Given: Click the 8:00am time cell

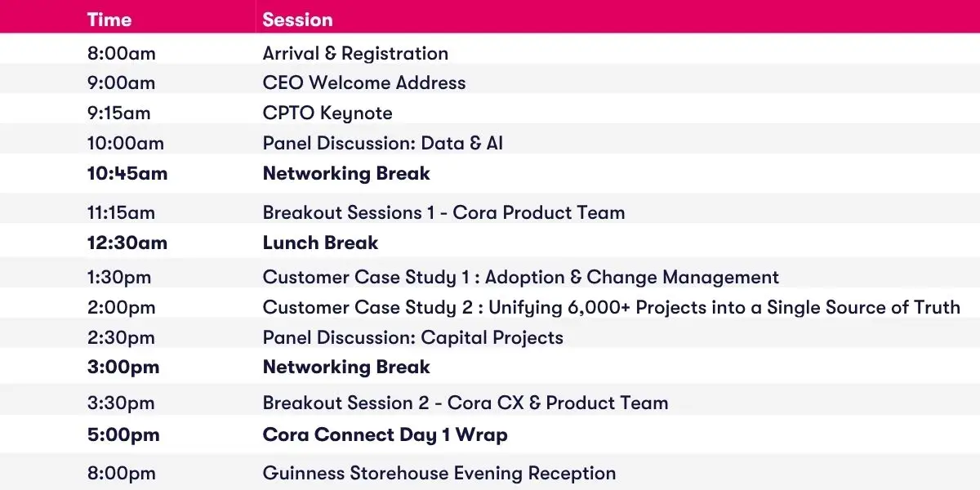Looking at the screenshot, I should [121, 53].
